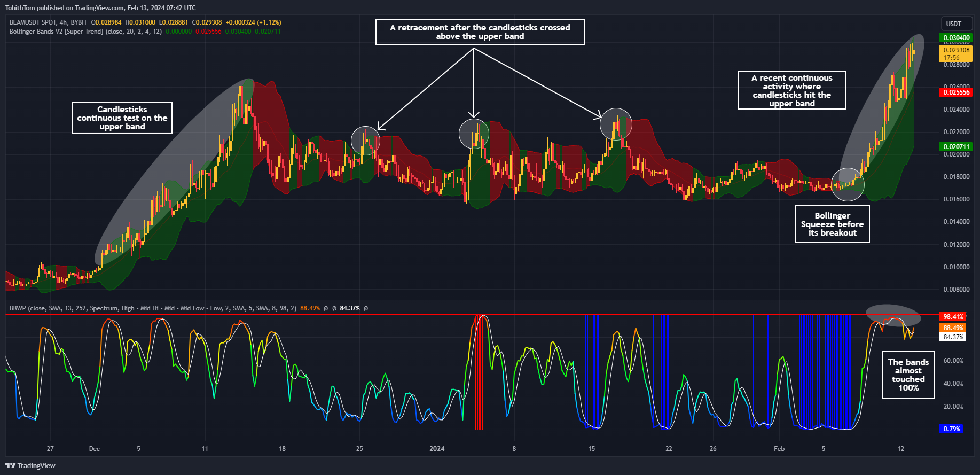This screenshot has height=475, width=980.
Task: Click the 18 date label on the time axis
Action: (x=283, y=449)
